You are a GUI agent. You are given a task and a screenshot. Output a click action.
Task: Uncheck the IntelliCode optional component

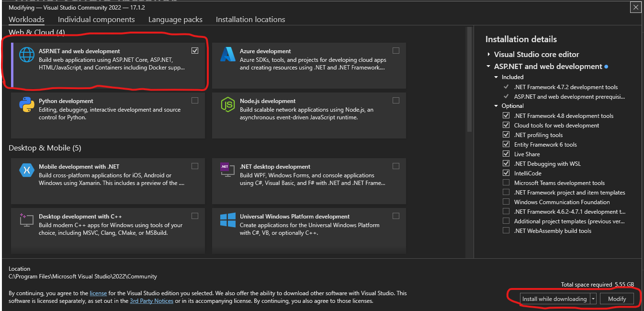coord(506,173)
